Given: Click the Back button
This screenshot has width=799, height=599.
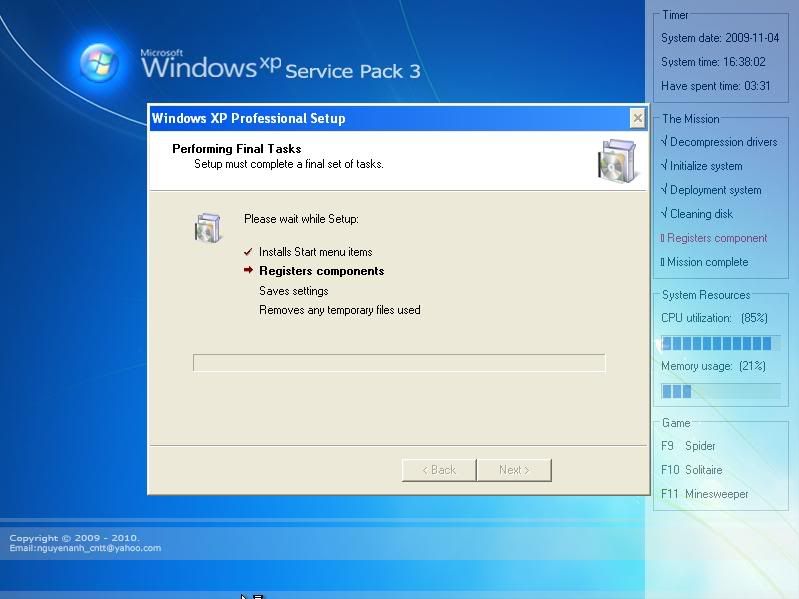Looking at the screenshot, I should tap(439, 470).
